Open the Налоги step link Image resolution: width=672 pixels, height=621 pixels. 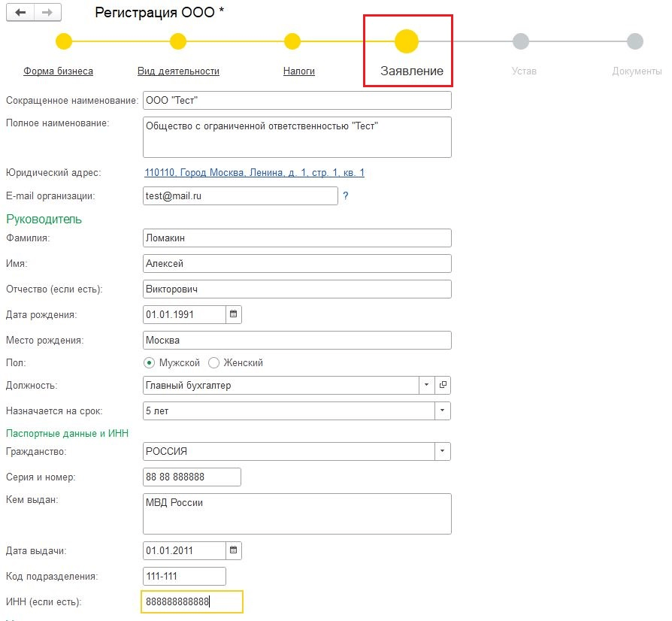pyautogui.click(x=298, y=71)
